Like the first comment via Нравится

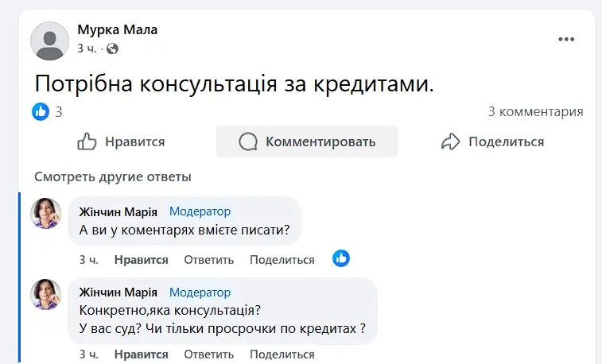pyautogui.click(x=141, y=259)
